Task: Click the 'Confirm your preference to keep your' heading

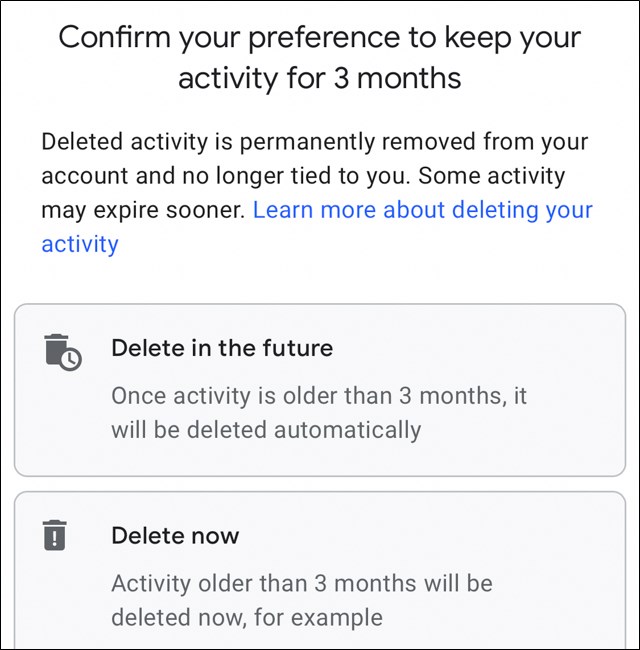Action: [320, 38]
